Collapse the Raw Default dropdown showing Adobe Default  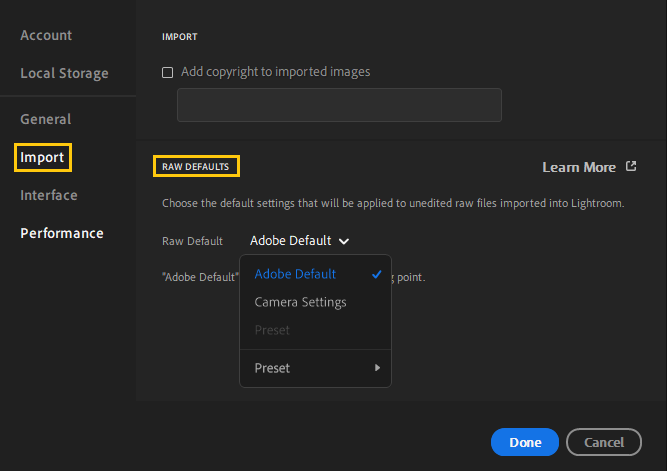click(299, 241)
